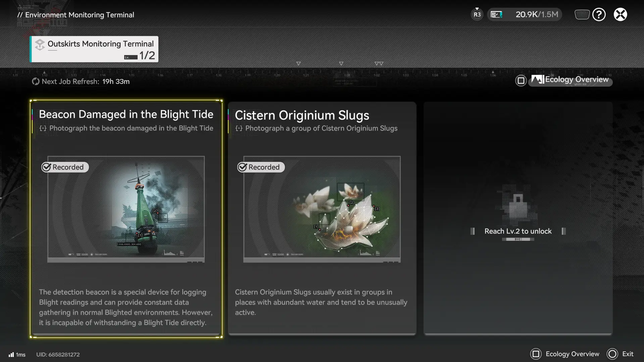Click the battery energy icon
The image size is (644, 362).
[x=496, y=14]
